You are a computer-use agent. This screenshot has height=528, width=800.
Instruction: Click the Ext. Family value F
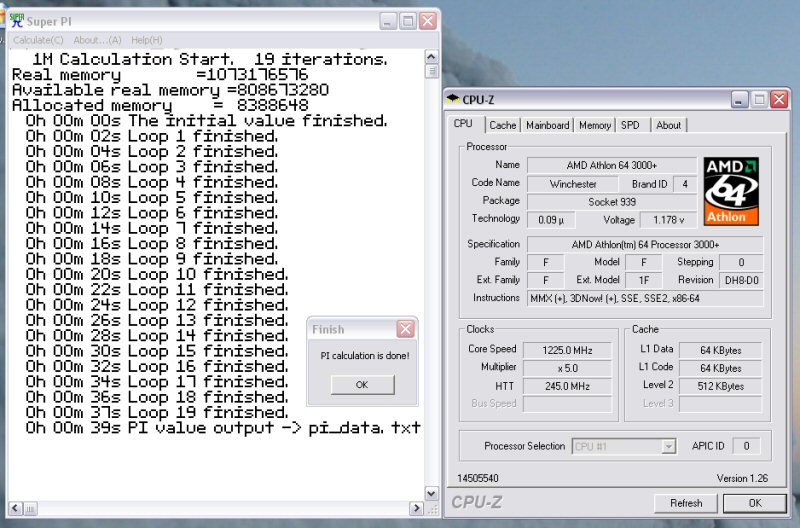(546, 280)
